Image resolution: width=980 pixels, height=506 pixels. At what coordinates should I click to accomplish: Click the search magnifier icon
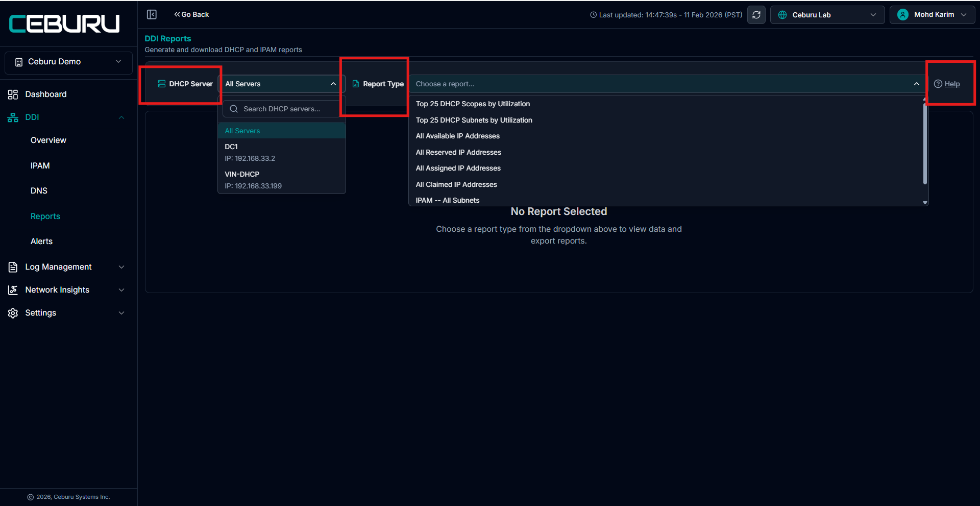234,109
